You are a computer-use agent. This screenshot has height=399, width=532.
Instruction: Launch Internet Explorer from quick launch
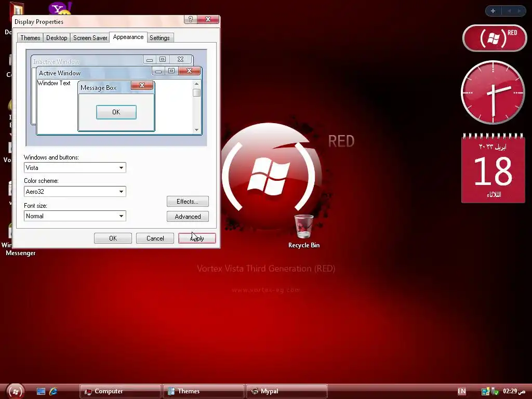pyautogui.click(x=54, y=391)
